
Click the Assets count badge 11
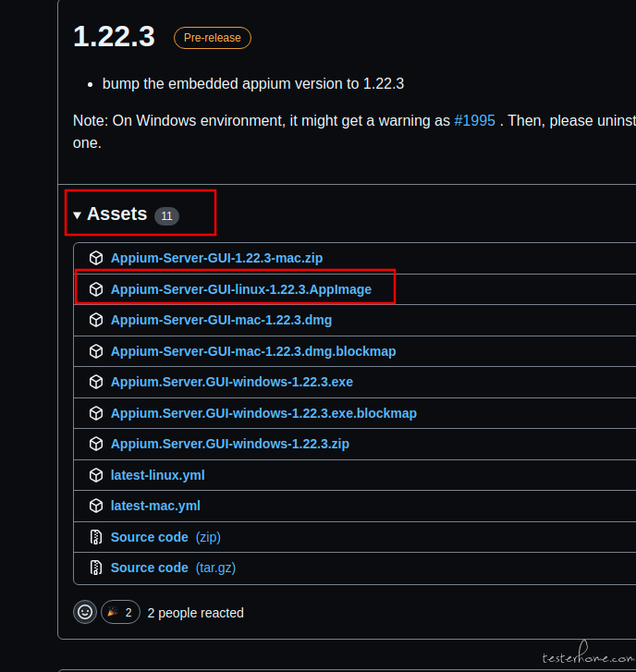[166, 215]
